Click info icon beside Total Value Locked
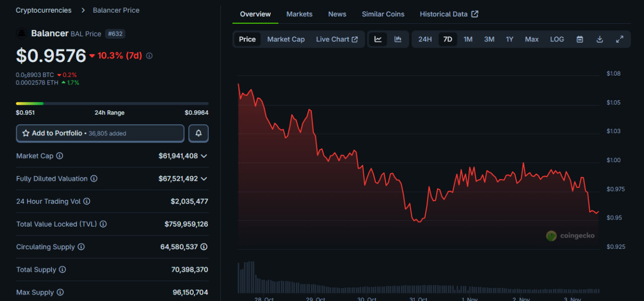The image size is (644, 301). 103,224
